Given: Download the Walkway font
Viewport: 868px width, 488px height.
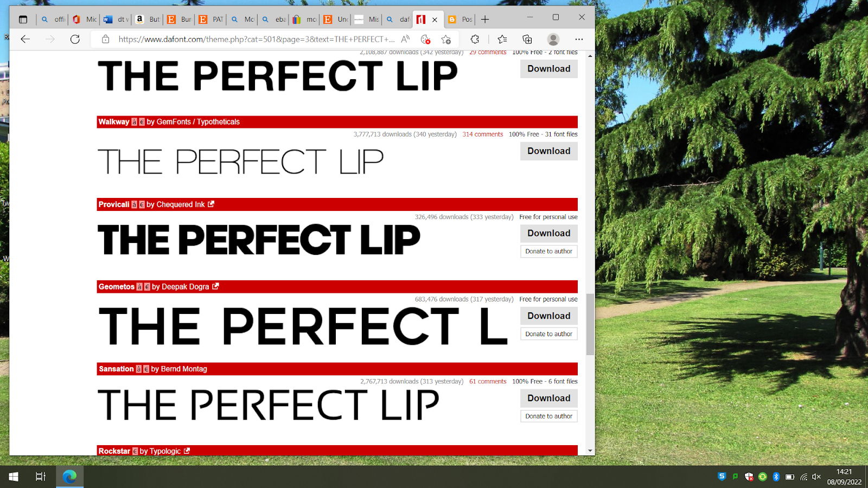Looking at the screenshot, I should tap(549, 151).
